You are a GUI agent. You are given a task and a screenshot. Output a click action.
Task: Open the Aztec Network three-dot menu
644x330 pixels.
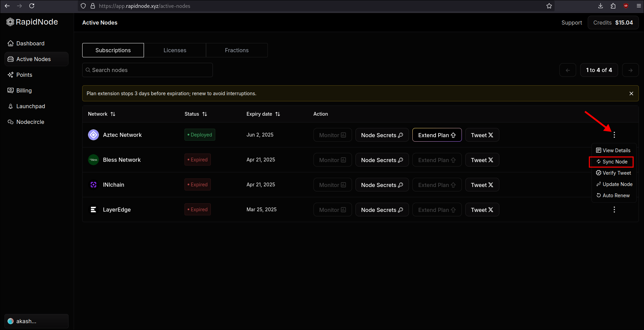(614, 135)
